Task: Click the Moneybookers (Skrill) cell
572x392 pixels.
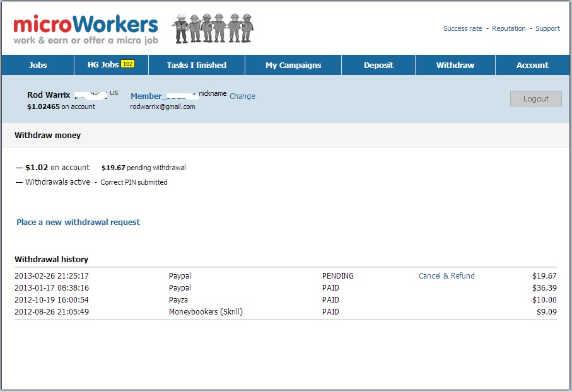Action: click(206, 312)
